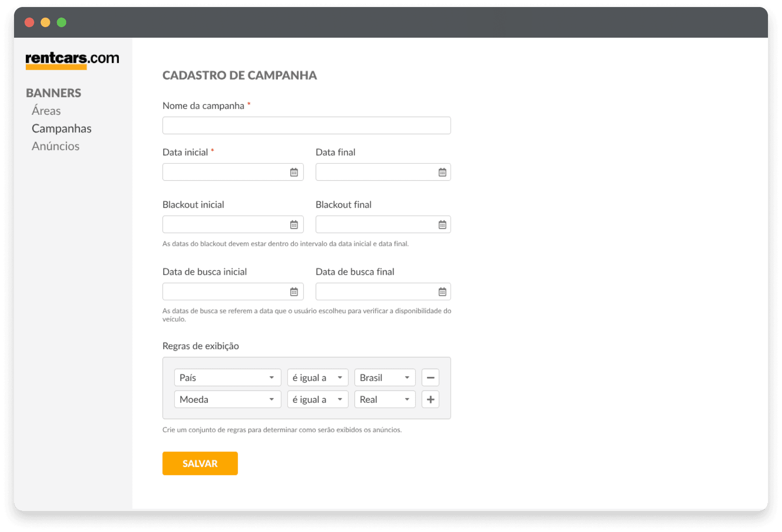The image size is (782, 532).
Task: Click the 'Nome da campanha' label
Action: (x=203, y=106)
